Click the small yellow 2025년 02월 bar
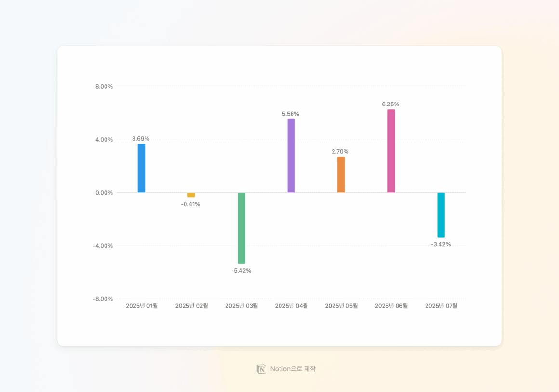Image resolution: width=559 pixels, height=392 pixels. coord(191,195)
